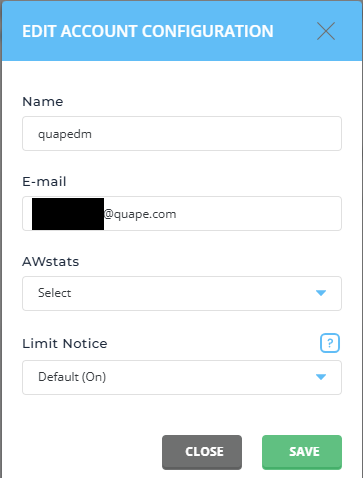Click the Limit Notice label
Screen dimensions: 363x478
[x=65, y=343]
